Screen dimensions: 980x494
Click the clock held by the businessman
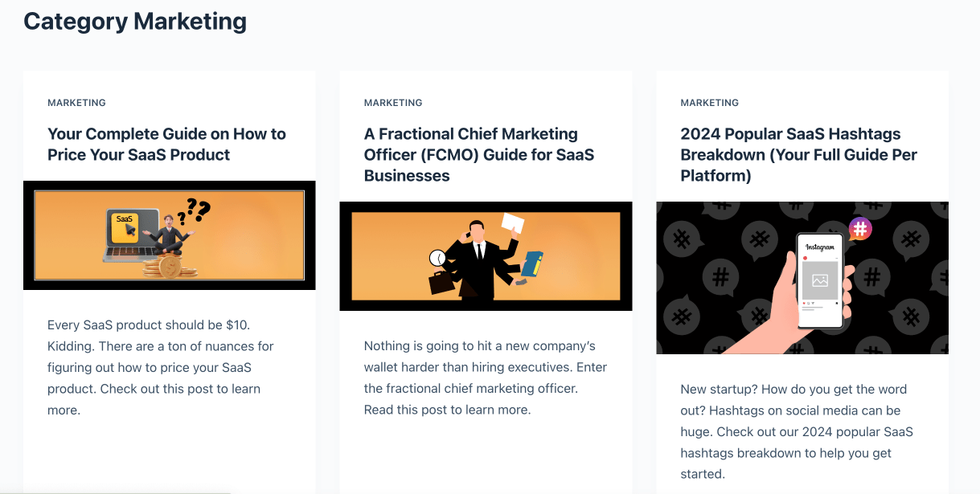(437, 258)
